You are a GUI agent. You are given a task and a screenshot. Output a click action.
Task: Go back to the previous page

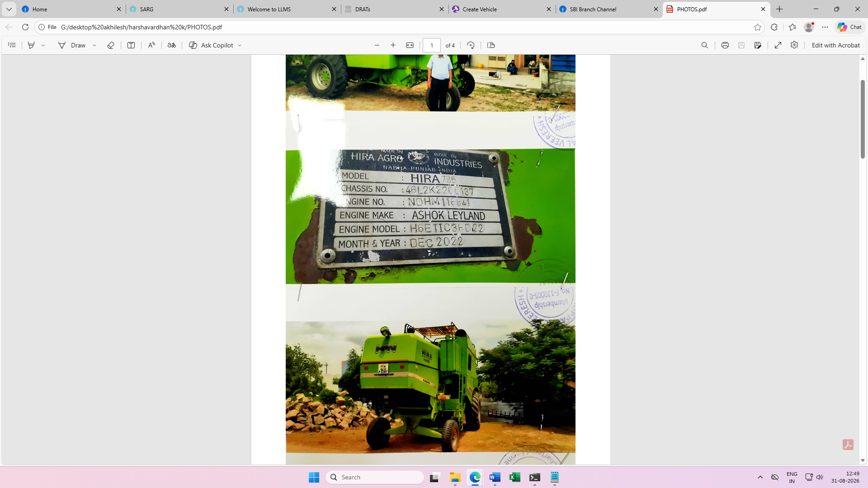click(9, 27)
